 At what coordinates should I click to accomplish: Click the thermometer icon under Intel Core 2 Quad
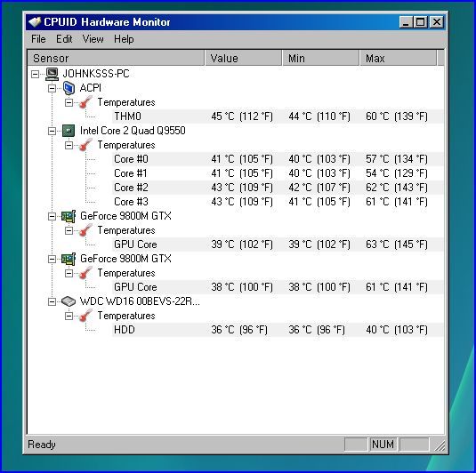click(85, 145)
